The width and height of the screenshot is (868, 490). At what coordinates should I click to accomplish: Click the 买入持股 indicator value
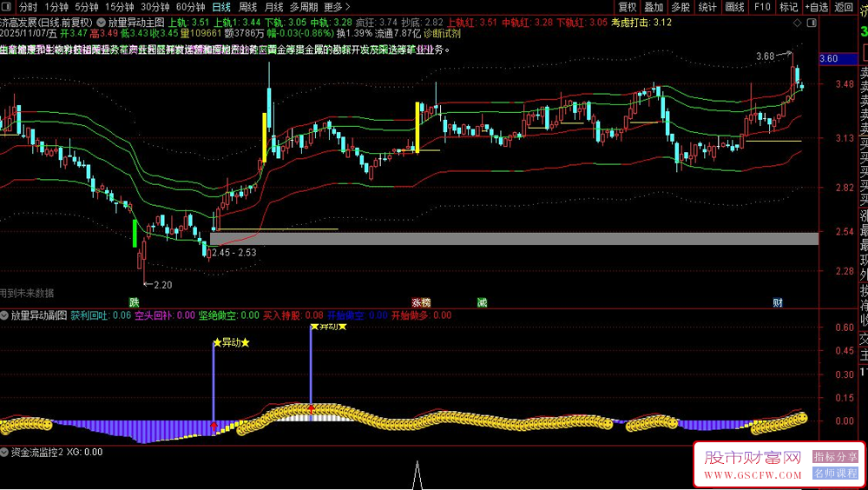[x=293, y=315]
